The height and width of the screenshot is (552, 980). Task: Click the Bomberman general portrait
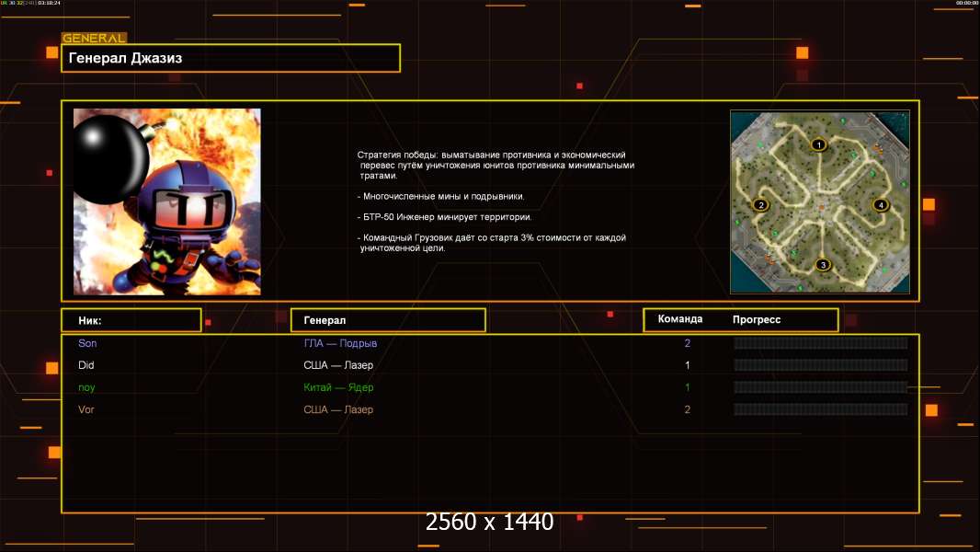click(167, 201)
